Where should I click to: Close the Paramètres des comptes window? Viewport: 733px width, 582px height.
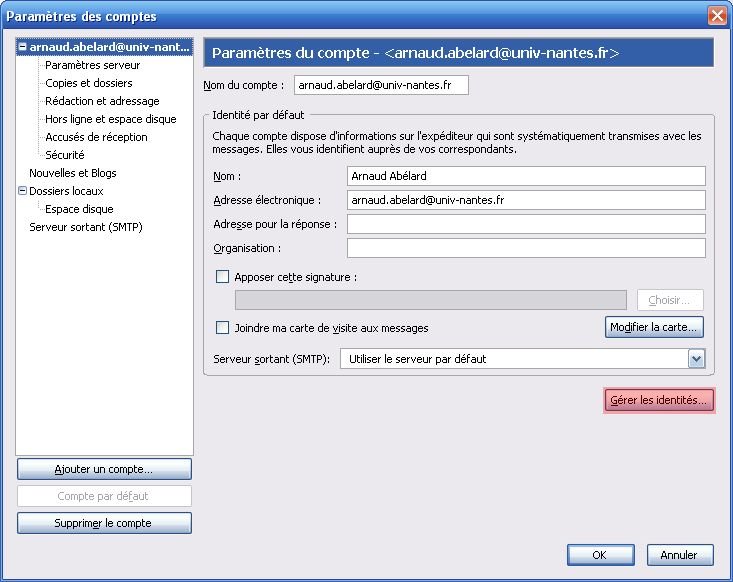pos(716,16)
